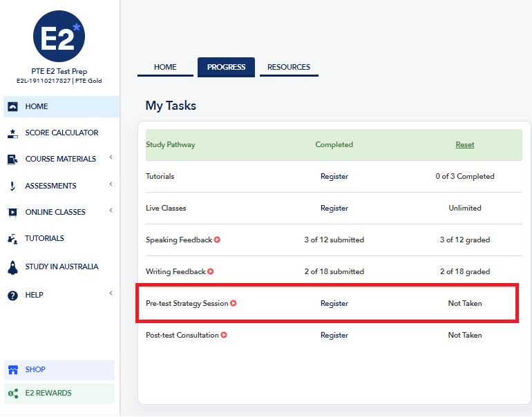Click the Tutorials sidebar icon
Screen dimensions: 532x417
[x=12, y=239]
